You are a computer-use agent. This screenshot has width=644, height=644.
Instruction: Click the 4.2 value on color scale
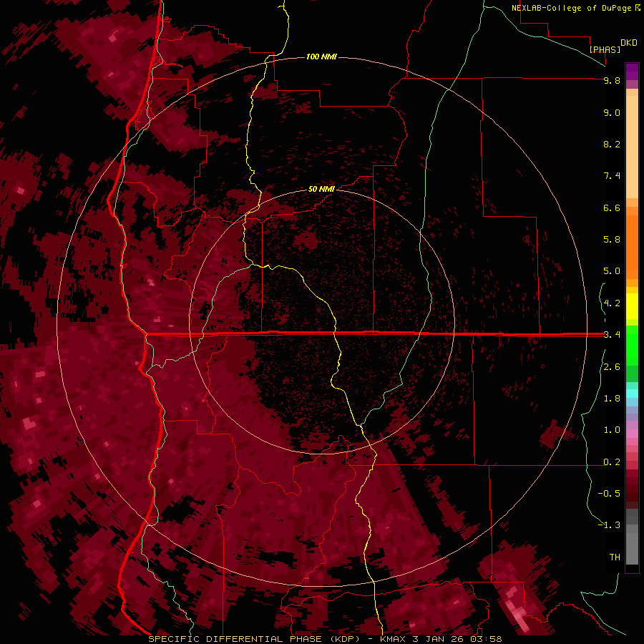point(612,303)
